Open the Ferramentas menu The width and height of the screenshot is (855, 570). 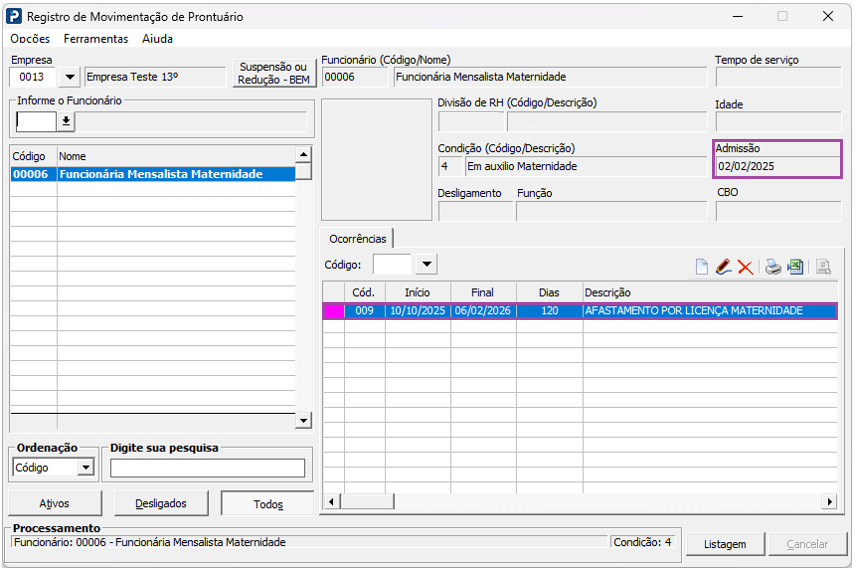tap(96, 39)
